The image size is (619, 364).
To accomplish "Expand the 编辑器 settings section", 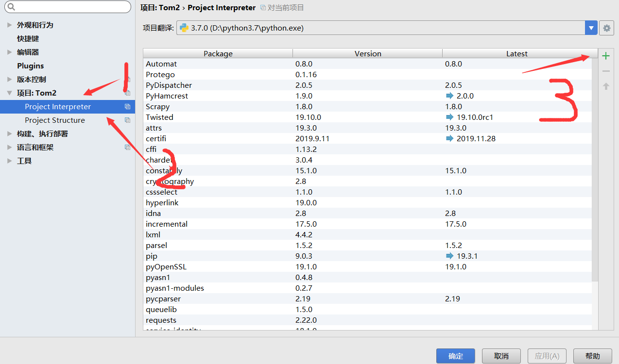I will coord(9,52).
